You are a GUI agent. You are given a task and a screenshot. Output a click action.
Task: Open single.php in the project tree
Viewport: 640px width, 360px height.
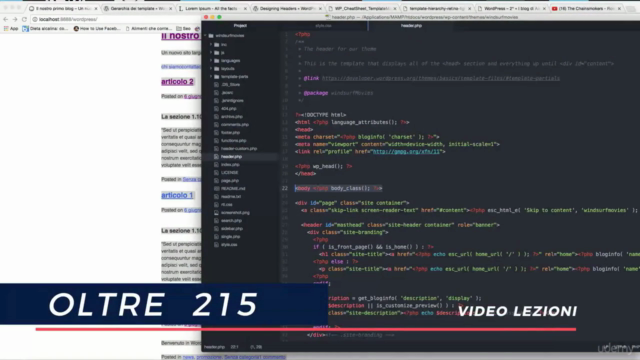[x=230, y=237]
